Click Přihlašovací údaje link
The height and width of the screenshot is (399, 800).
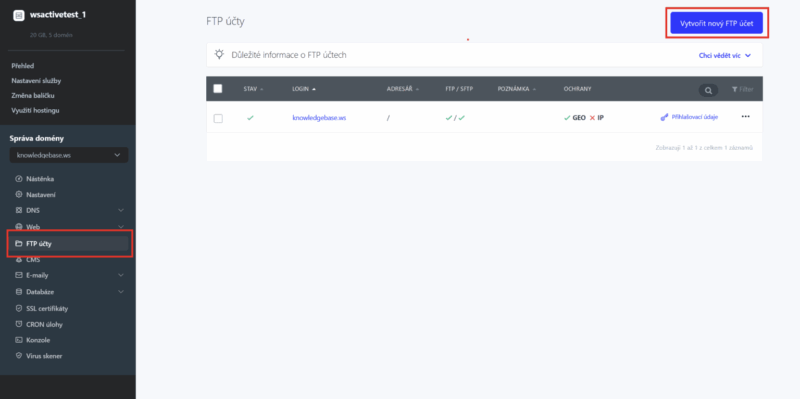click(x=694, y=117)
